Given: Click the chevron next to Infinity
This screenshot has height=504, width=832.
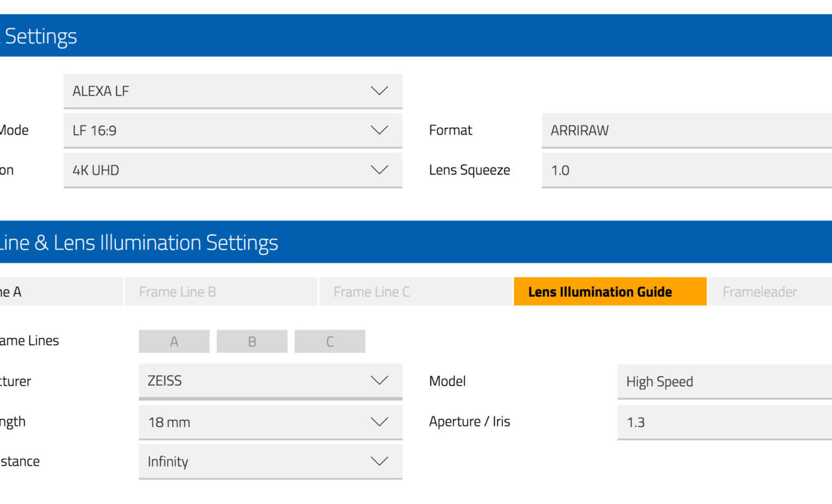Looking at the screenshot, I should tap(379, 461).
